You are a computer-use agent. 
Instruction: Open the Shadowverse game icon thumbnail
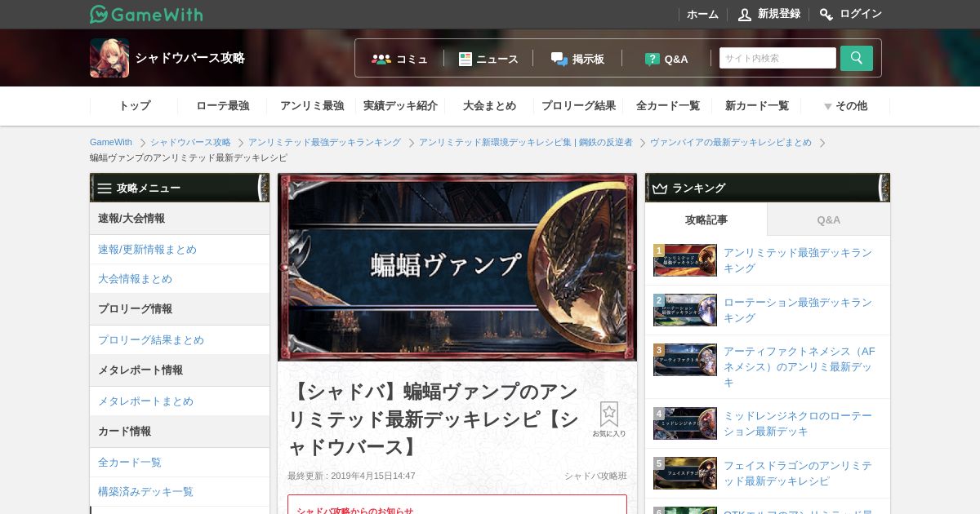point(109,58)
